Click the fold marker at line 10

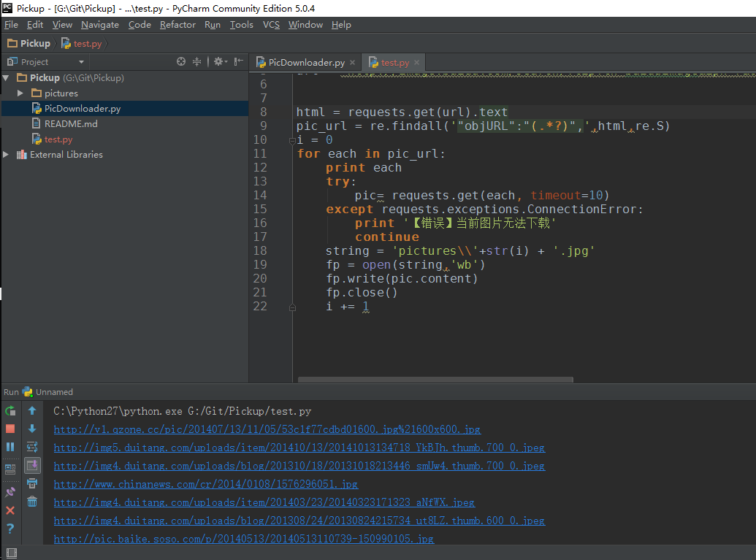click(292, 141)
